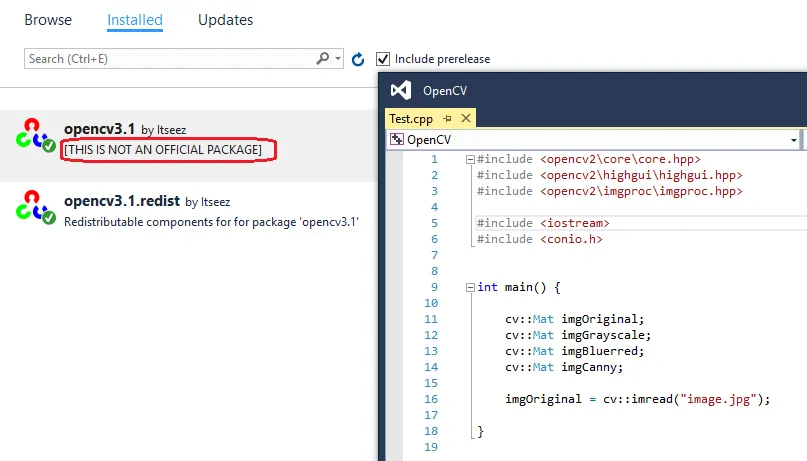Close the Test.cpp tab
This screenshot has height=461, width=807.
tap(466, 118)
